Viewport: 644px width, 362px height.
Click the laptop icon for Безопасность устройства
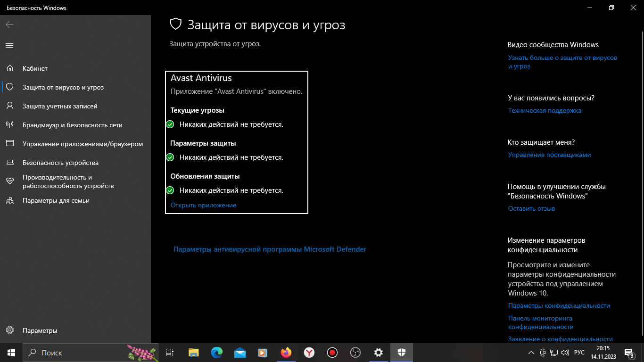tap(9, 163)
